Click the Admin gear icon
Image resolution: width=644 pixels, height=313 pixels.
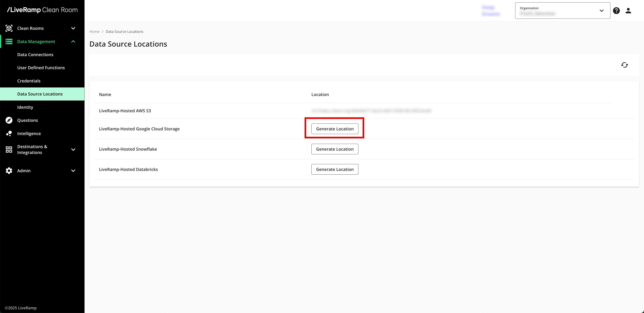[9, 171]
